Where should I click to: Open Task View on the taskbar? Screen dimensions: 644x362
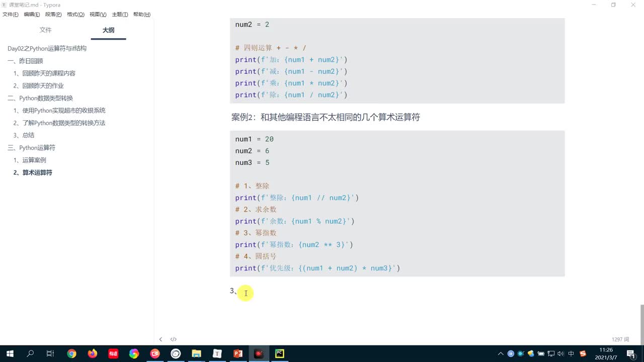(50, 353)
